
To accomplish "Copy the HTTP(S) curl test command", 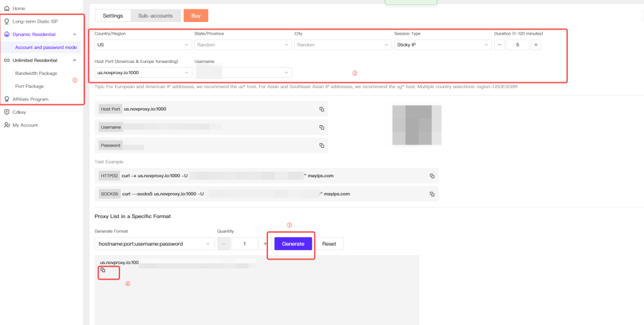I will click(432, 176).
